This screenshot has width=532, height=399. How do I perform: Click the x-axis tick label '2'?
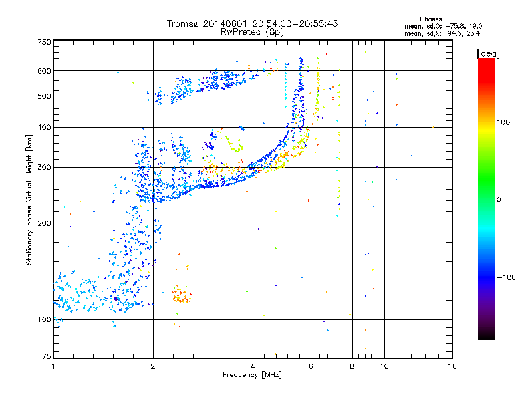click(153, 366)
